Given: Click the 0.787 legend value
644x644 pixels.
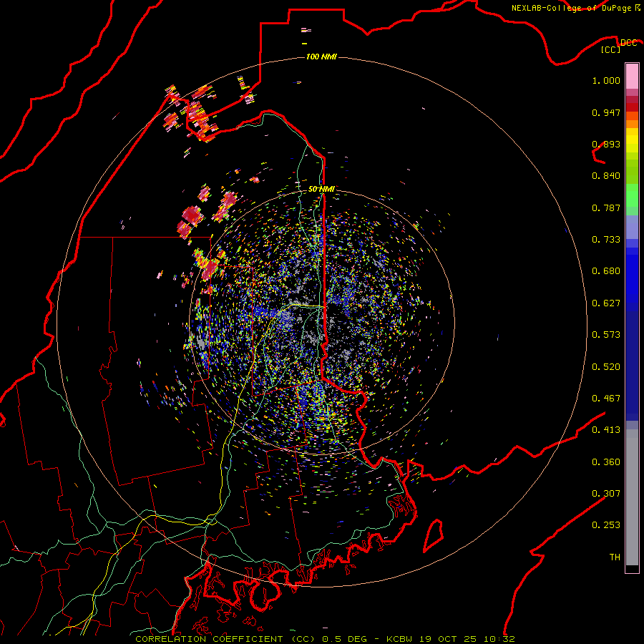Looking at the screenshot, I should (606, 208).
